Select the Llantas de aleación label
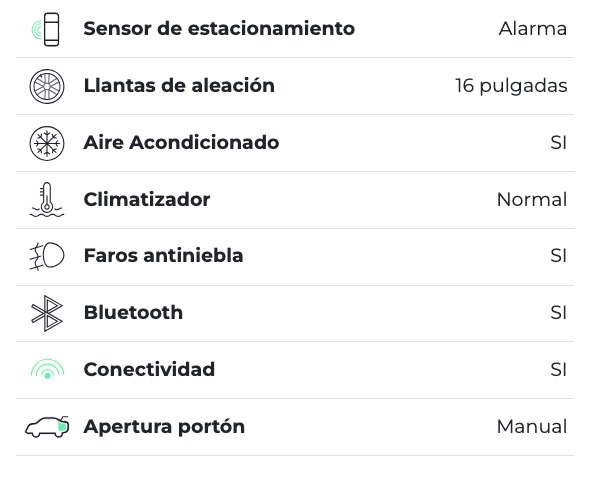606x486 pixels. [179, 86]
